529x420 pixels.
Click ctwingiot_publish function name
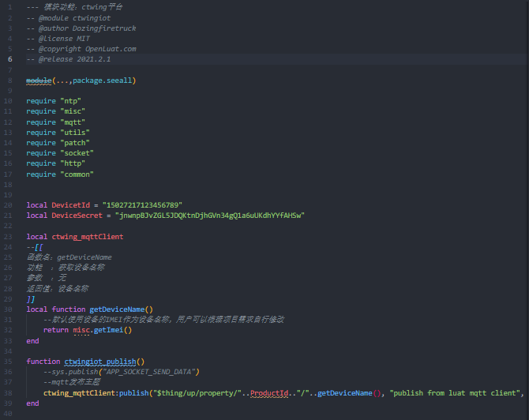click(x=100, y=362)
